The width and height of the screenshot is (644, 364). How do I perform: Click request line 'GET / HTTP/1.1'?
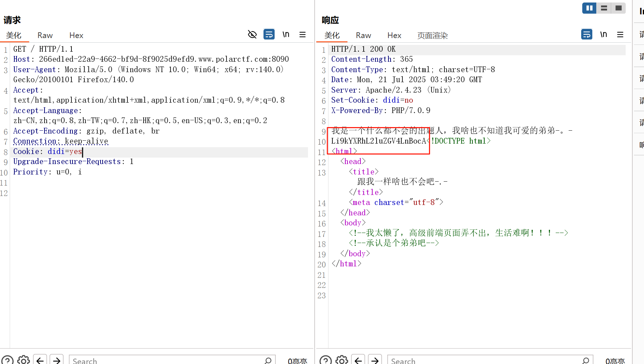(x=43, y=49)
